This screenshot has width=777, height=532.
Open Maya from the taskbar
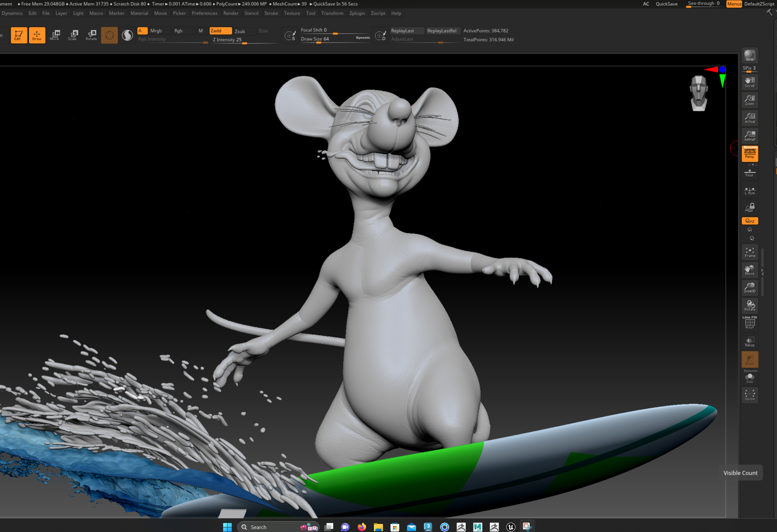(477, 527)
